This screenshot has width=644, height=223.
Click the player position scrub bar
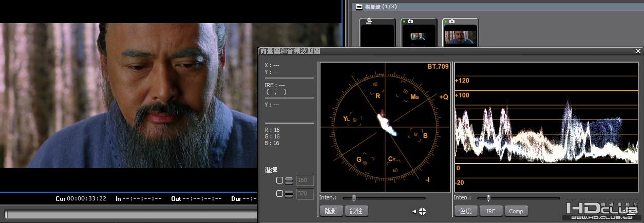pyautogui.click(x=131, y=214)
